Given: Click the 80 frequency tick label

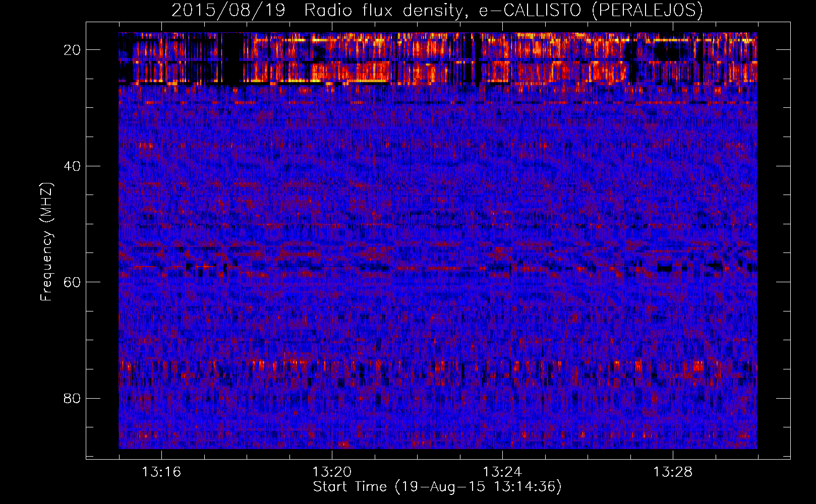Looking at the screenshot, I should 72,399.
